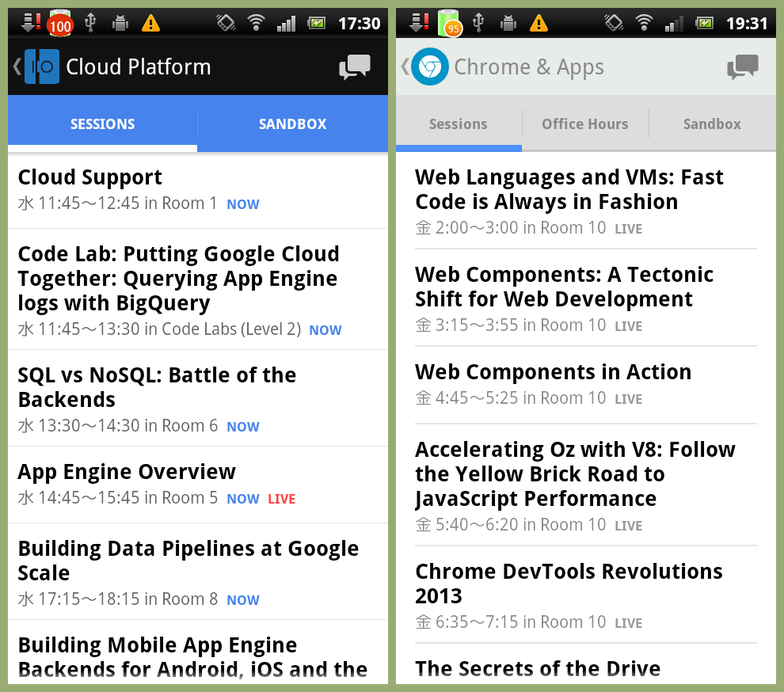The width and height of the screenshot is (784, 692).
Task: Select the Sessions tab in Chrome & Apps
Action: (x=459, y=124)
